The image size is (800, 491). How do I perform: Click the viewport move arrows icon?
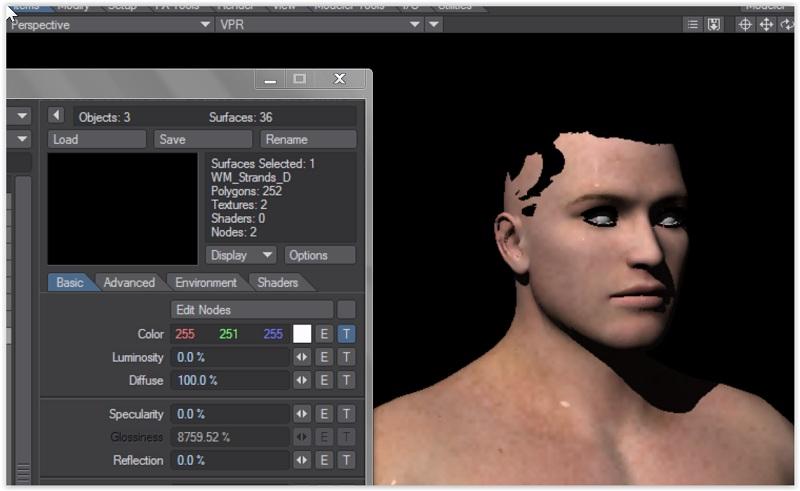(766, 24)
